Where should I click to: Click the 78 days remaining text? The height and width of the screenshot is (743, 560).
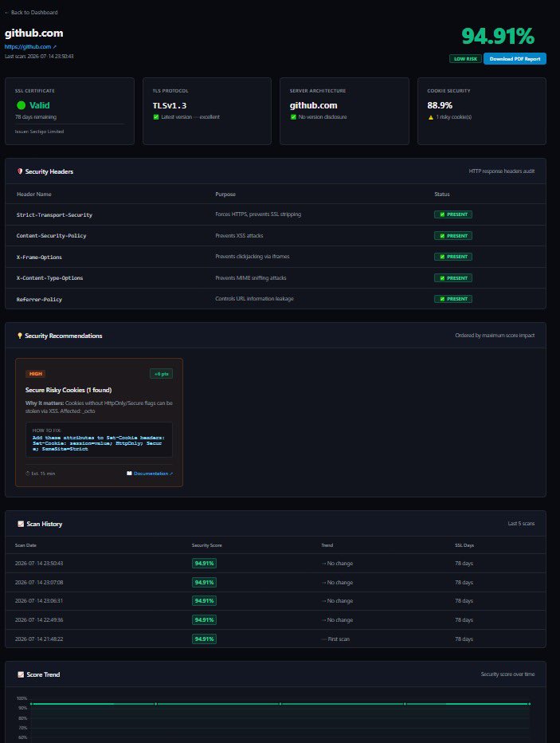point(36,117)
